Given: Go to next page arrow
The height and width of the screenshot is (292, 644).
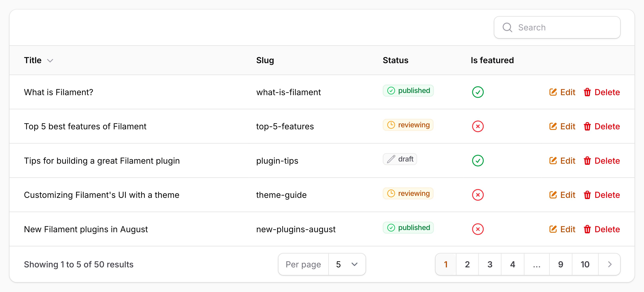Looking at the screenshot, I should pos(609,264).
